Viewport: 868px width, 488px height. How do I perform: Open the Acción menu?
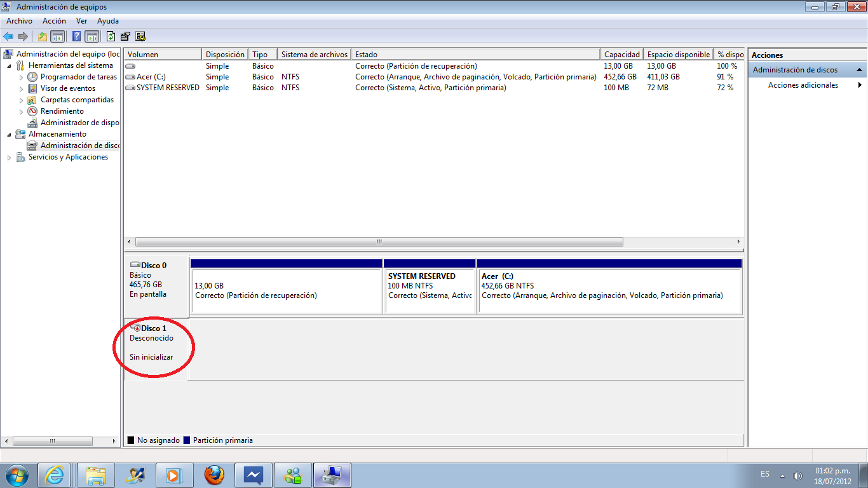tap(54, 21)
